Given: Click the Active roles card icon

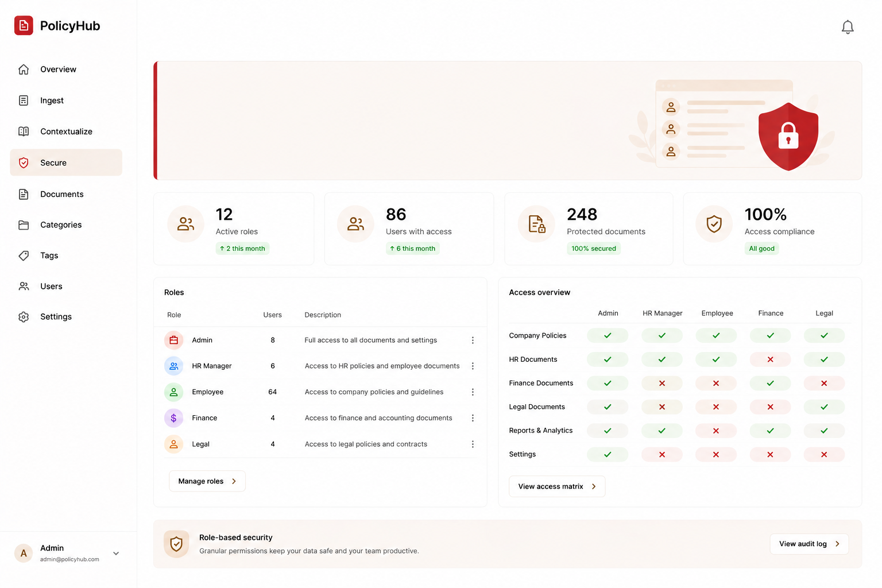Looking at the screenshot, I should click(185, 224).
